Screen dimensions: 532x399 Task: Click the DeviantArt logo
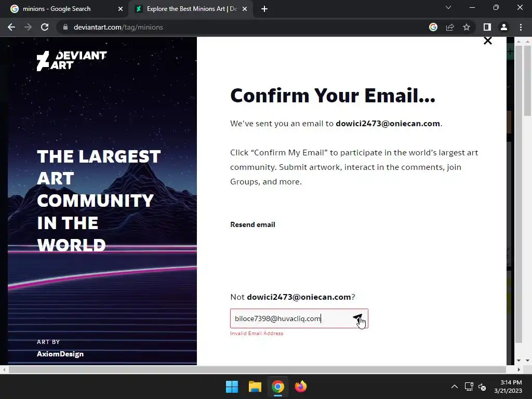coord(72,61)
